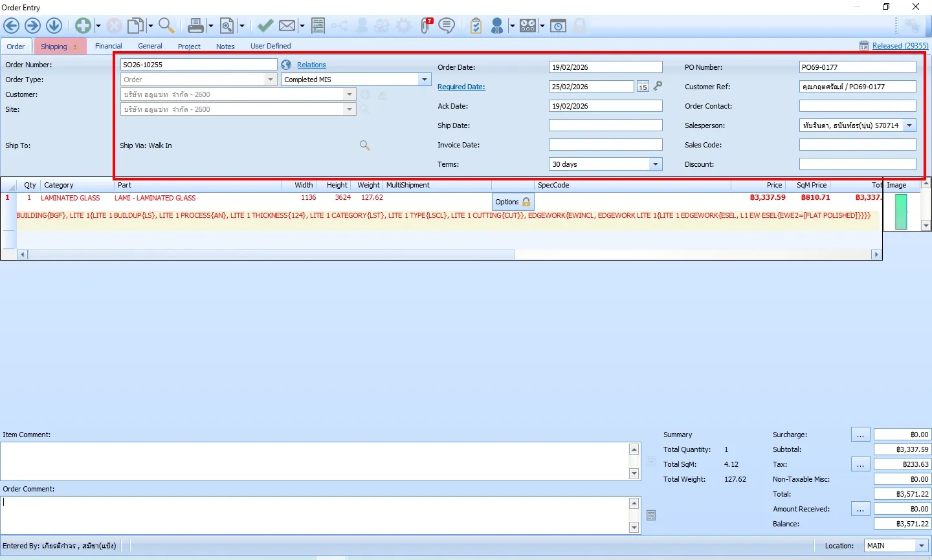Click the Required Date link

(461, 87)
